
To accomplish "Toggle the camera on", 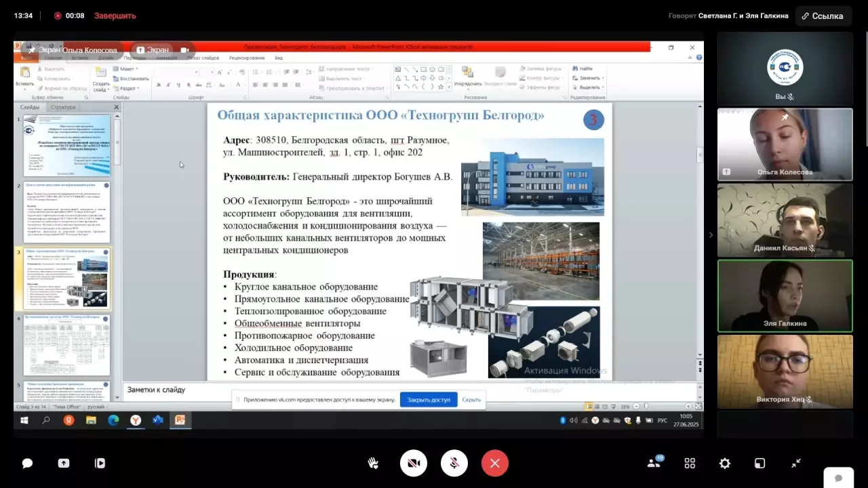I will [414, 464].
